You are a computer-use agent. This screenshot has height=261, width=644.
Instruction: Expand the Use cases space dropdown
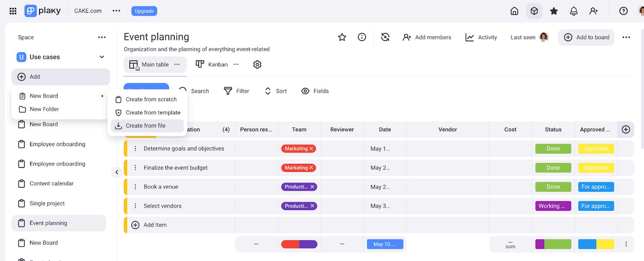[102, 57]
